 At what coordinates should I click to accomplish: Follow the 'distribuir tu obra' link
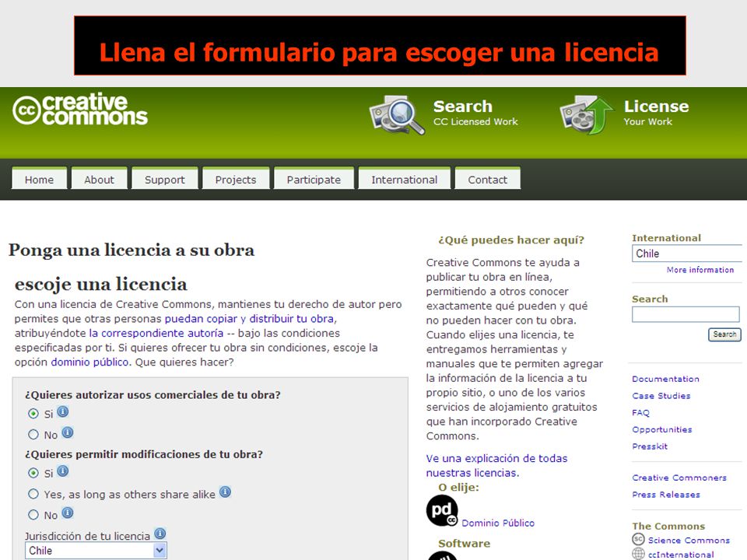tap(292, 319)
